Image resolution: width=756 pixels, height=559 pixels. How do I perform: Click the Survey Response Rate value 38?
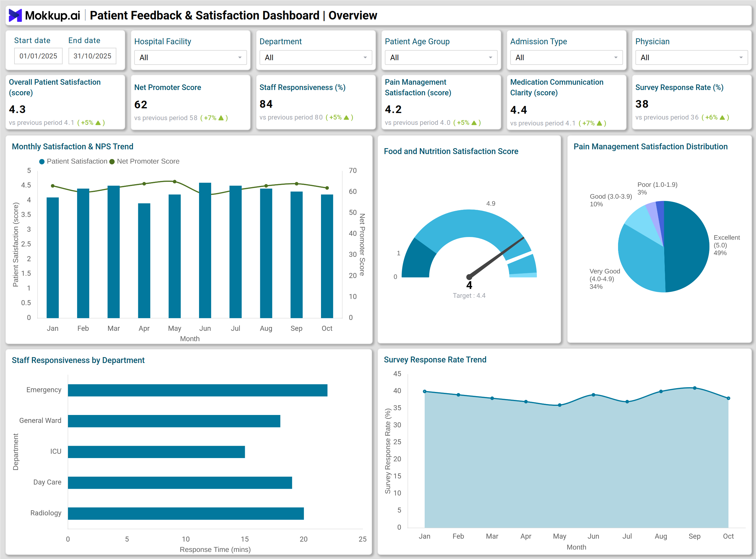[x=642, y=104]
